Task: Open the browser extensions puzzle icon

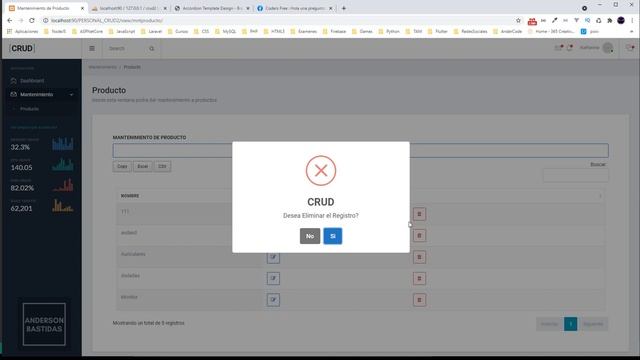Action: point(609,20)
